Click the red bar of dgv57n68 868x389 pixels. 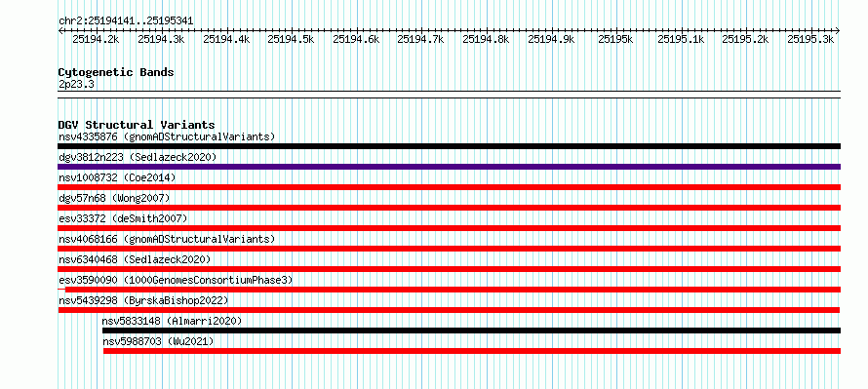coord(449,208)
